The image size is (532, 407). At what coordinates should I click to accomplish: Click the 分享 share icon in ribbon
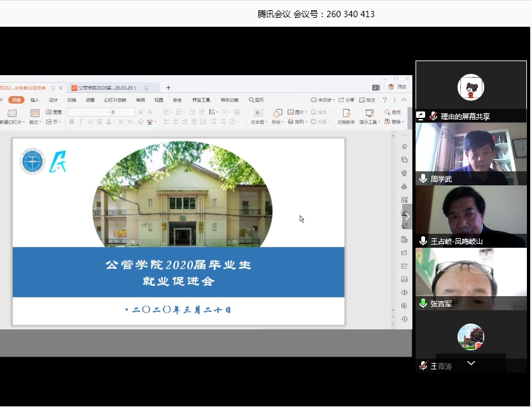pyautogui.click(x=346, y=100)
